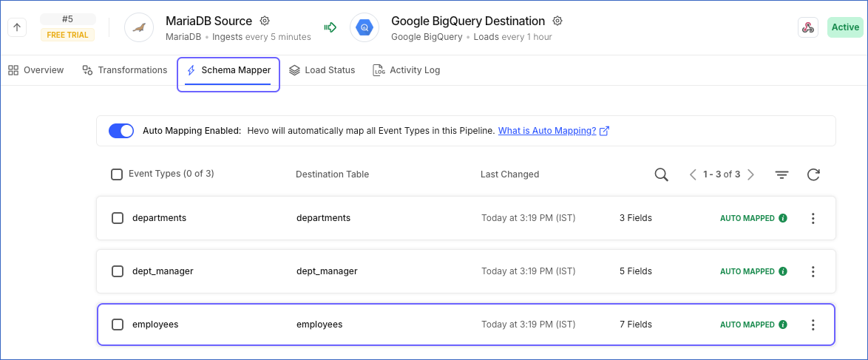Open the employees row kebab menu

click(813, 325)
